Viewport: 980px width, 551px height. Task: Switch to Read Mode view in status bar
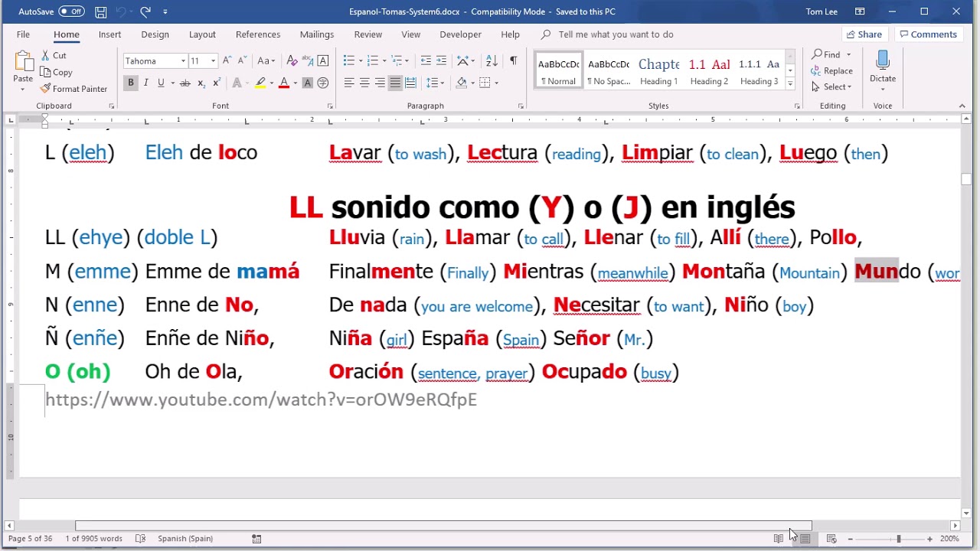[x=778, y=539]
